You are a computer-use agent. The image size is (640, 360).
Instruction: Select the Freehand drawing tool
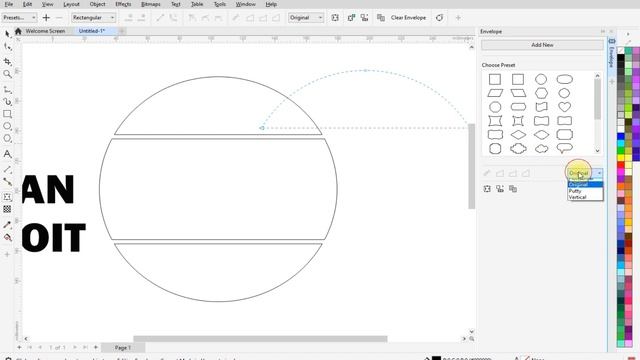coord(7,89)
